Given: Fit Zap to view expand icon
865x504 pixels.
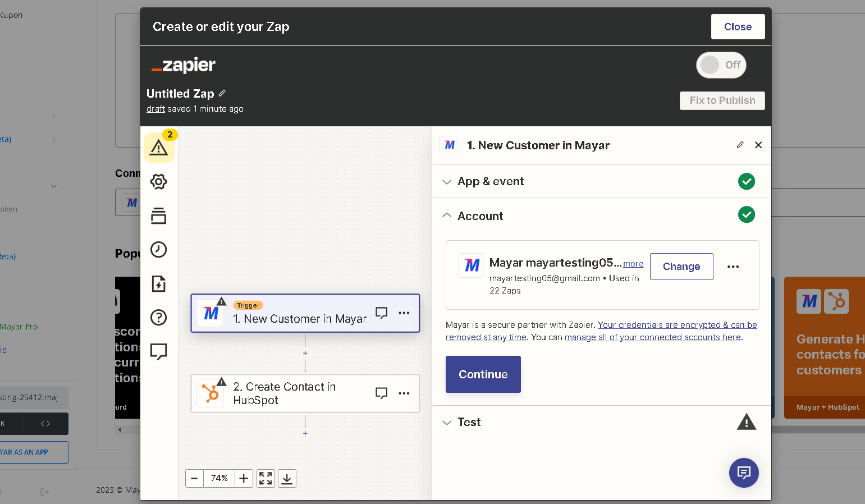Looking at the screenshot, I should pos(266,478).
